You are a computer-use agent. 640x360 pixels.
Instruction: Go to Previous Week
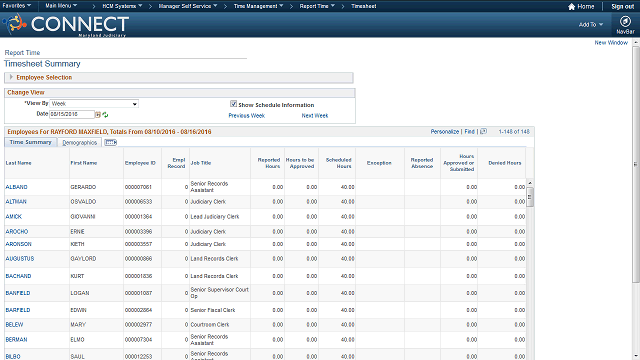pos(247,116)
